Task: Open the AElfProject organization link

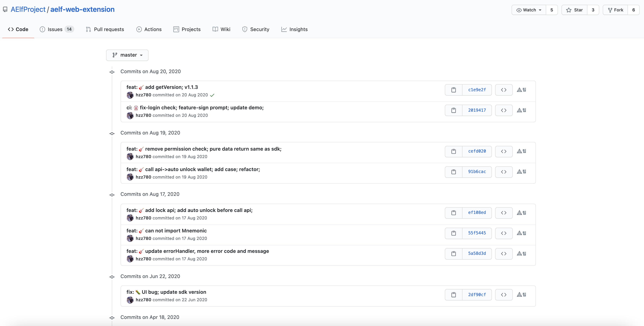Action: [28, 9]
